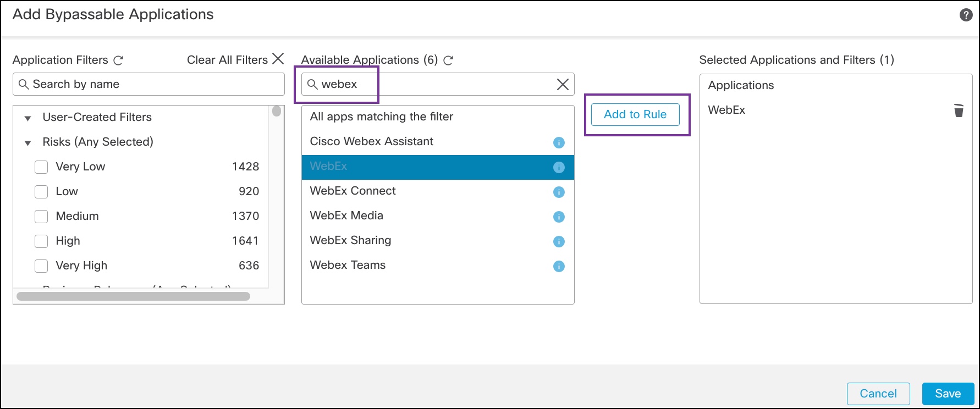Tick the Very High risk checkbox
Screen dimensions: 980x409
(x=41, y=266)
